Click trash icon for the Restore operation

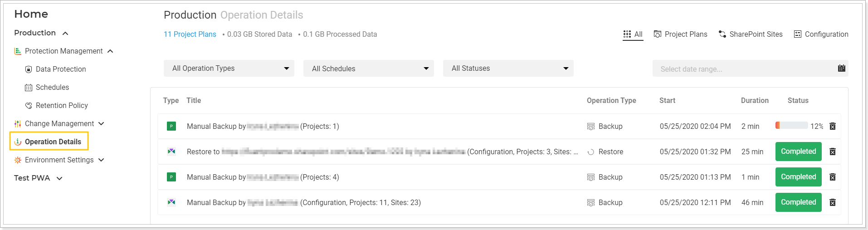[x=833, y=152]
